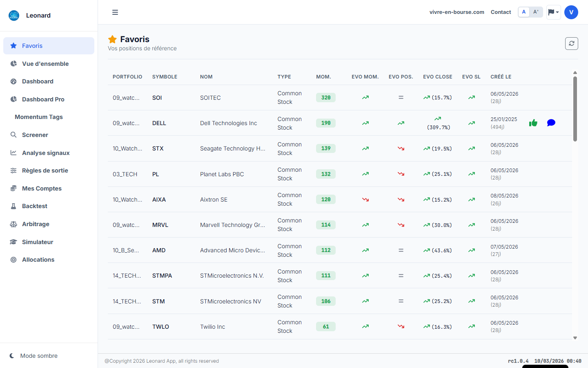588x368 pixels.
Task: Click the Seagate Technology H... name
Action: [233, 148]
